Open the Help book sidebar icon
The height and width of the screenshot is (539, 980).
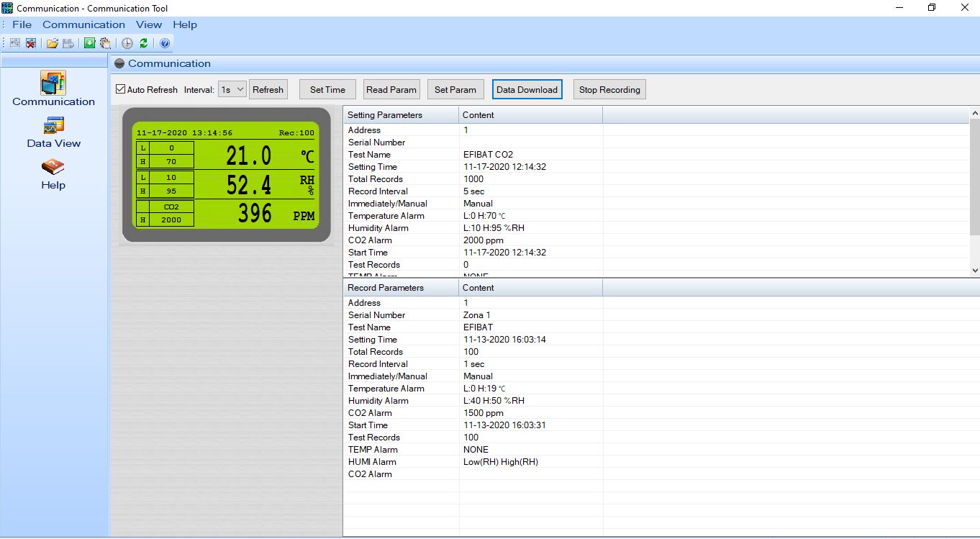53,167
